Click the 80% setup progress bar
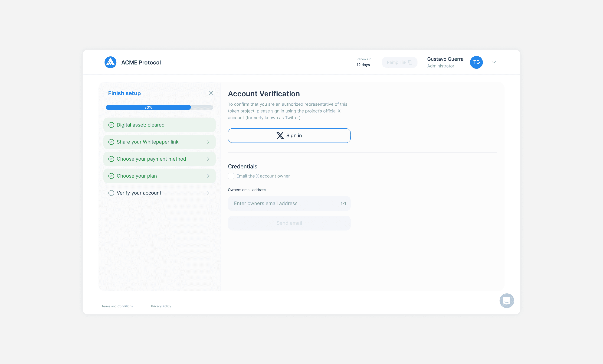Image resolution: width=603 pixels, height=364 pixels. [159, 107]
